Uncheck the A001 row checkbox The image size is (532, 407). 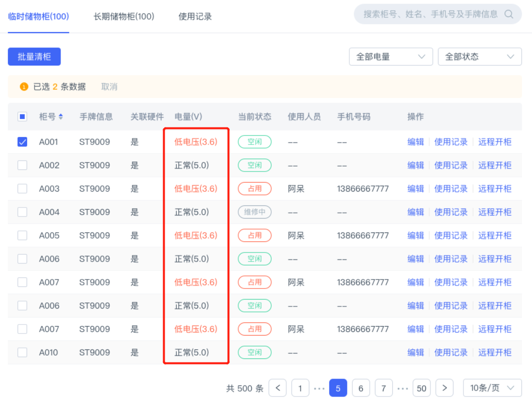(23, 142)
